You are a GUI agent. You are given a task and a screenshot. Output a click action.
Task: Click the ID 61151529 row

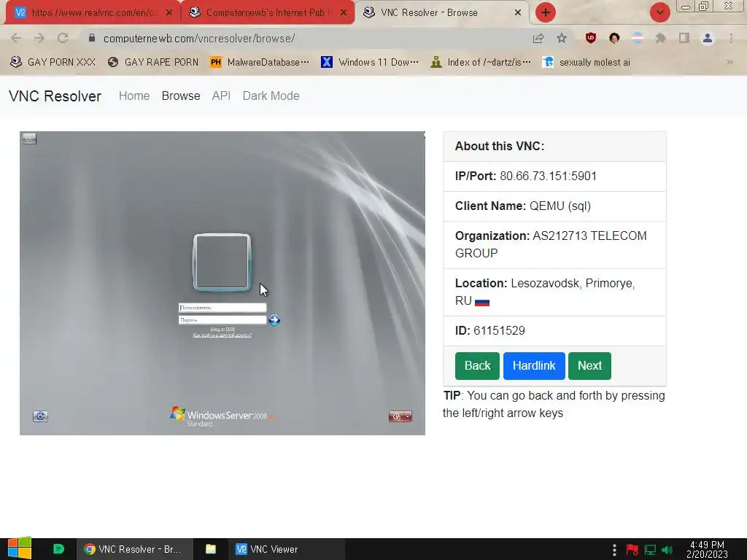(554, 331)
